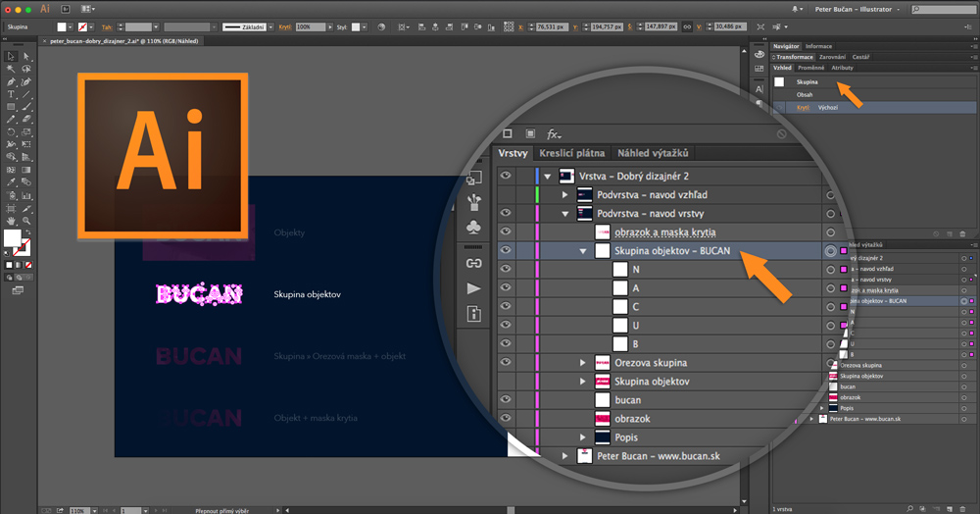This screenshot has height=514, width=980.
Task: Select the Paintbrush tool
Action: click(26, 107)
